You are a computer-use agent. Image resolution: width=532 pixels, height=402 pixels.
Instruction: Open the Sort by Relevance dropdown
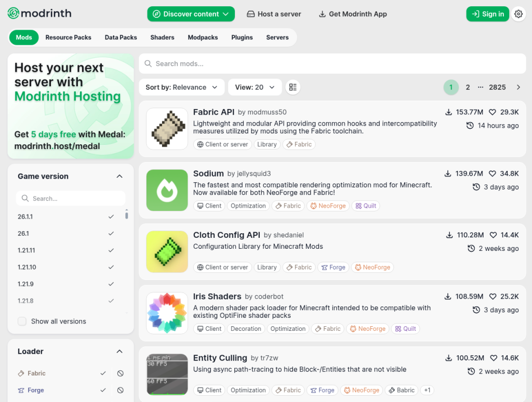pyautogui.click(x=181, y=87)
